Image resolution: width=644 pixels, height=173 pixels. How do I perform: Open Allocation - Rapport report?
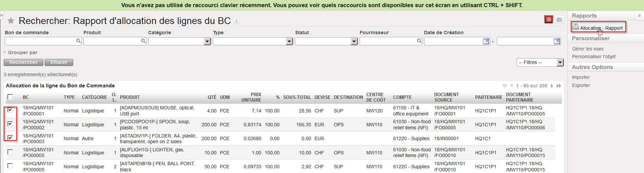click(601, 28)
